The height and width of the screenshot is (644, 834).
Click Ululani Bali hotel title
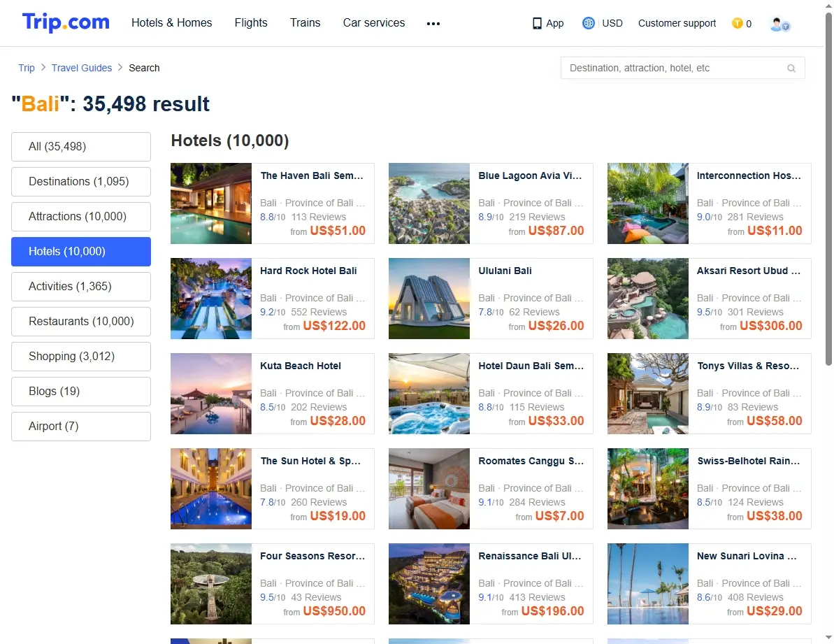pyautogui.click(x=505, y=271)
